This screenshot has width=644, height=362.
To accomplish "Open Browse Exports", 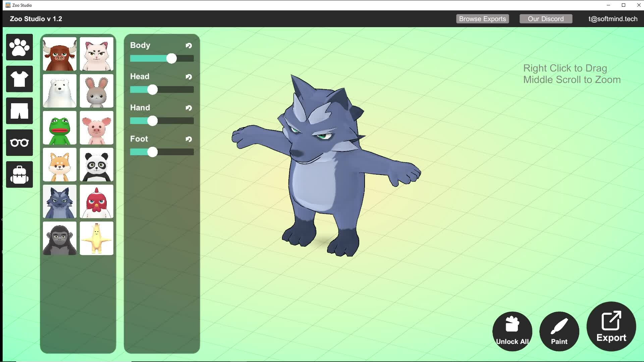I will coord(482,19).
